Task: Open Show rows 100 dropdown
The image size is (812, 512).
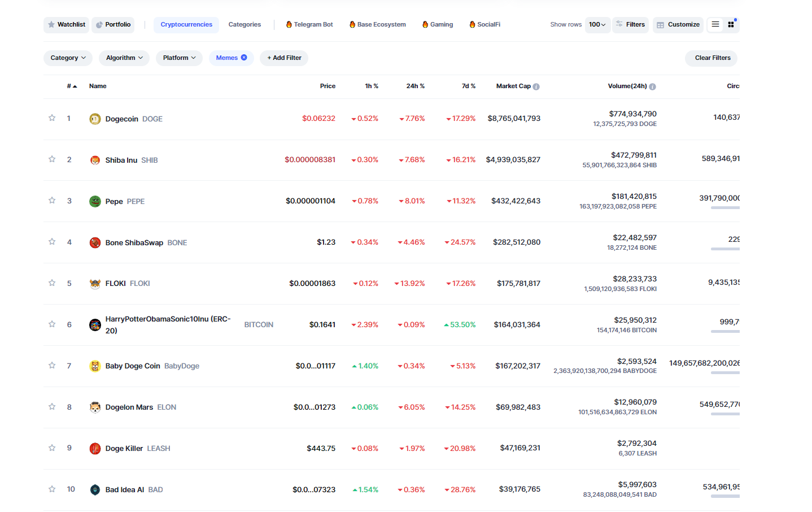Action: coord(597,25)
